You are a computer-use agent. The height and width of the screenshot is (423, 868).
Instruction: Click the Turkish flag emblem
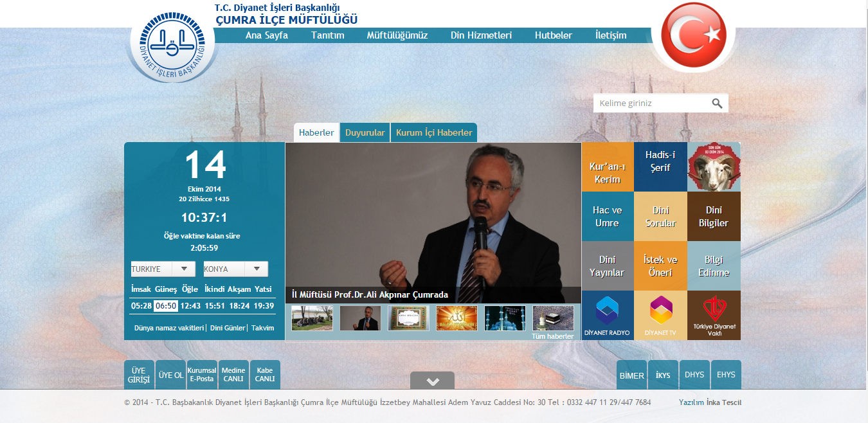pos(693,35)
